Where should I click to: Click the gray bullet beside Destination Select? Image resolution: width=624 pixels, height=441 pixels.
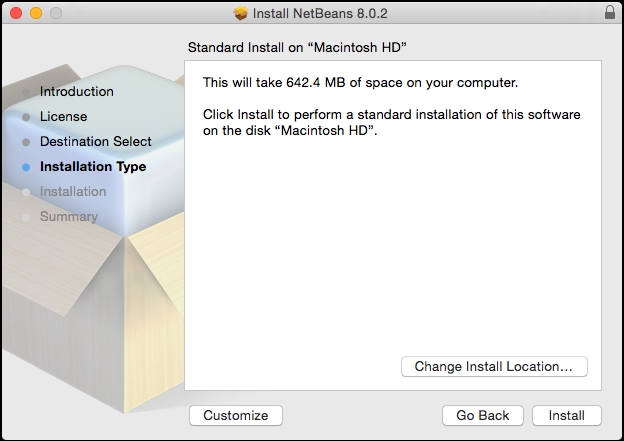(x=26, y=142)
